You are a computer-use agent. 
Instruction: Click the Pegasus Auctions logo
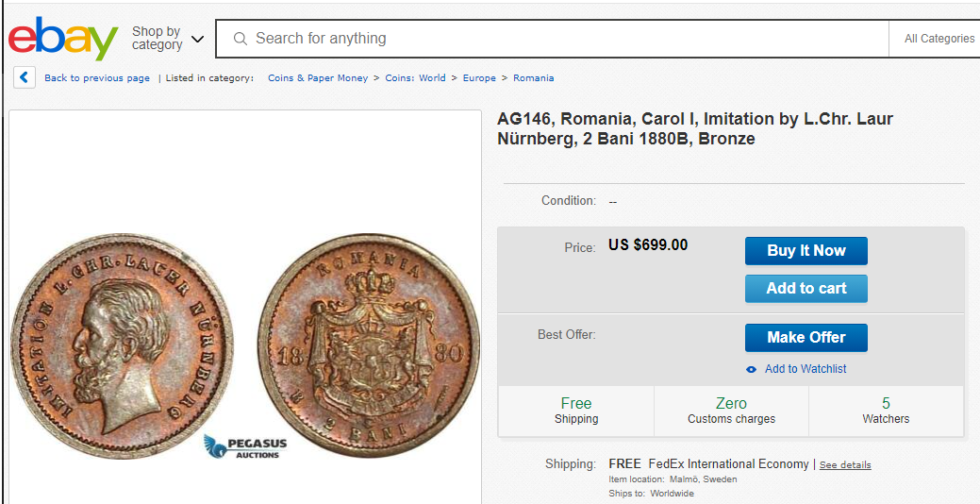(244, 446)
